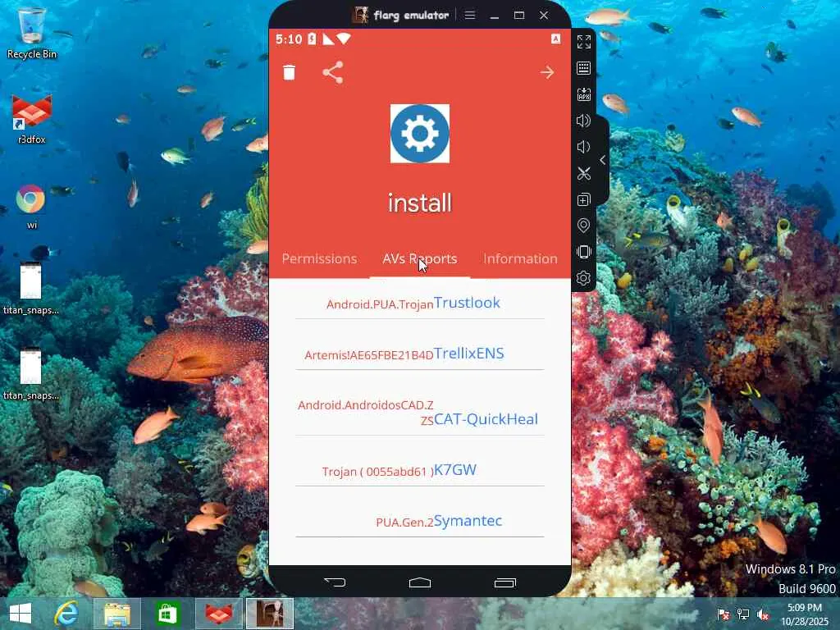Click the volume up icon in sidebar

point(583,121)
